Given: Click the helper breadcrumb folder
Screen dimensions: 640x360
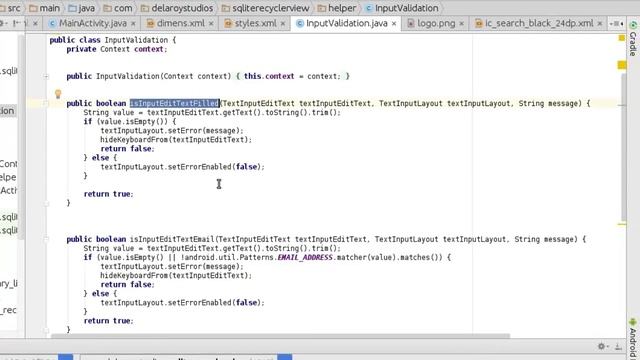Looking at the screenshot, I should [x=337, y=8].
